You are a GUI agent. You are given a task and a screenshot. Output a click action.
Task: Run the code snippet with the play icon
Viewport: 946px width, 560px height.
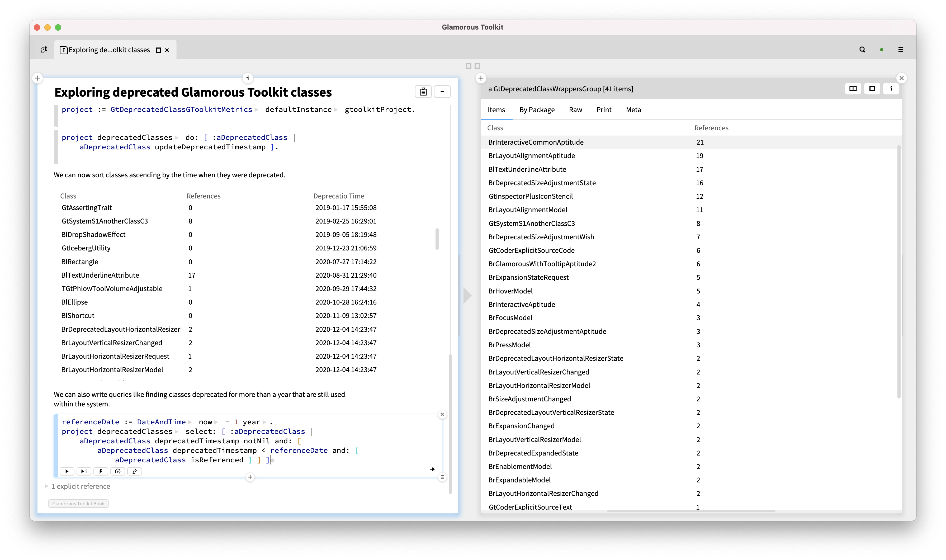tap(67, 471)
